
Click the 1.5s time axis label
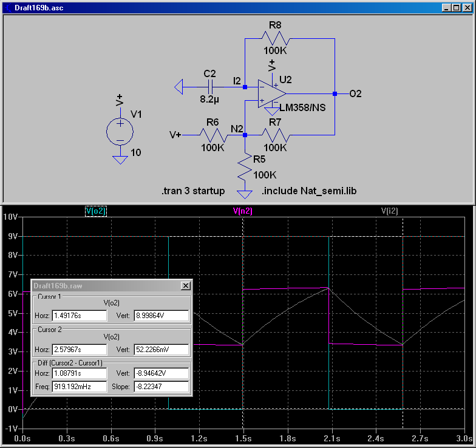tap(243, 438)
